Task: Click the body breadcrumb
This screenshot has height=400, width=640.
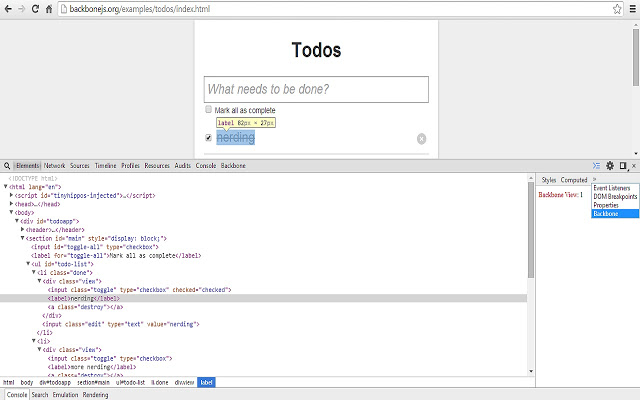Action: (x=27, y=382)
